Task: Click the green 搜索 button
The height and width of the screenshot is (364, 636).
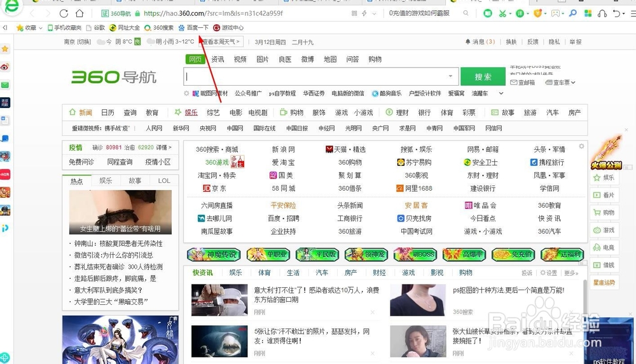Action: pos(483,77)
